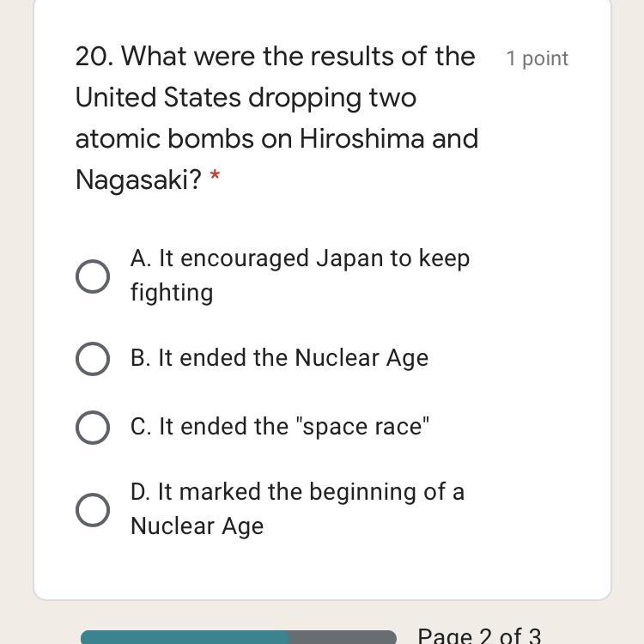Click the "Page 2 of 3" indicator

click(x=479, y=636)
